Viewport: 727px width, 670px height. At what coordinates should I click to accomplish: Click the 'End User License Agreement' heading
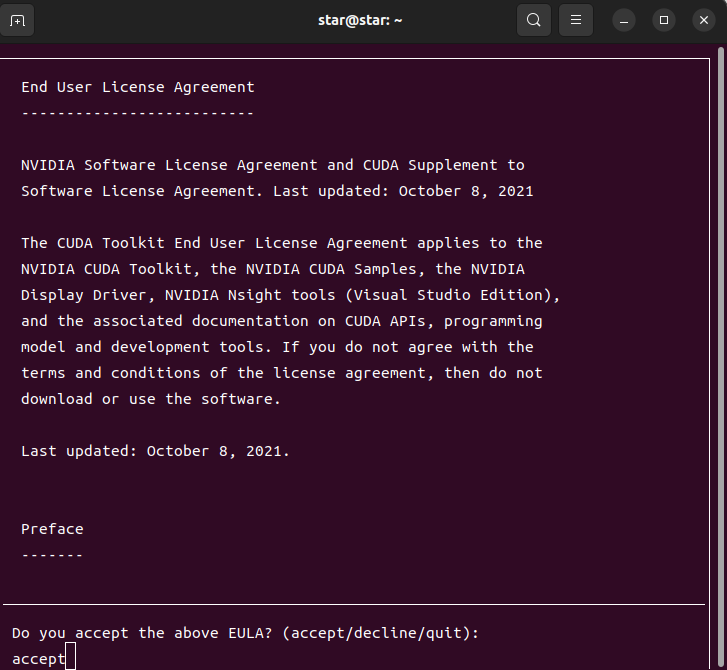[x=138, y=87]
